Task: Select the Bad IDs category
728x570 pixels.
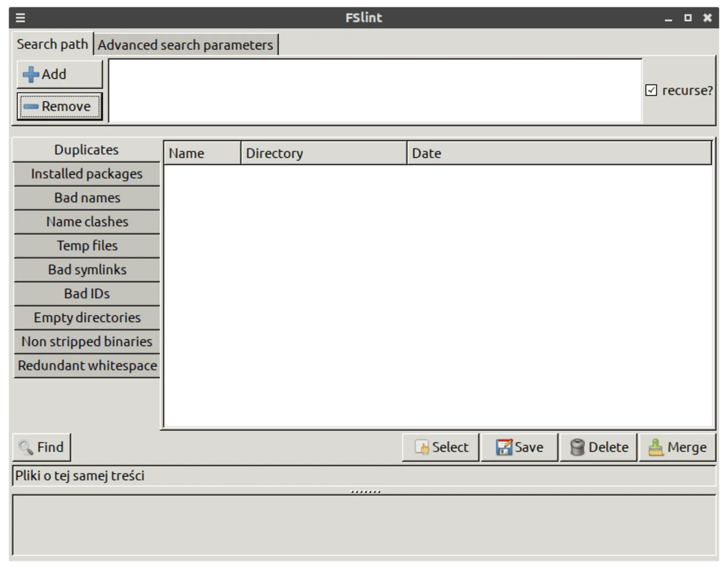Action: (87, 294)
